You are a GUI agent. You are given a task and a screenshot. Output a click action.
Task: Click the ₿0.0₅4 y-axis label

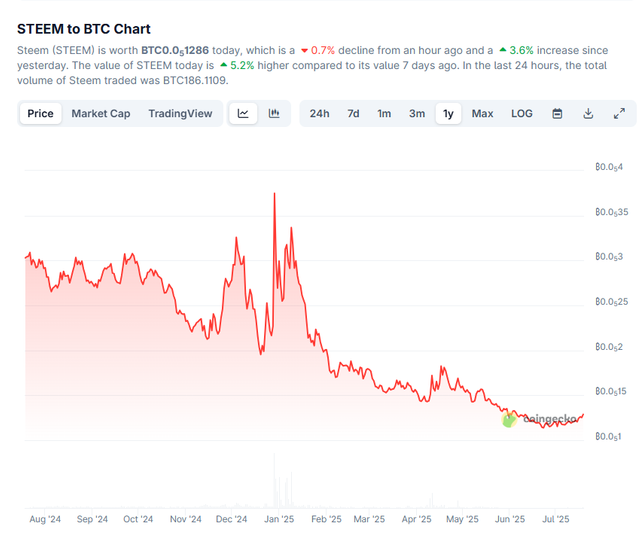pyautogui.click(x=609, y=167)
